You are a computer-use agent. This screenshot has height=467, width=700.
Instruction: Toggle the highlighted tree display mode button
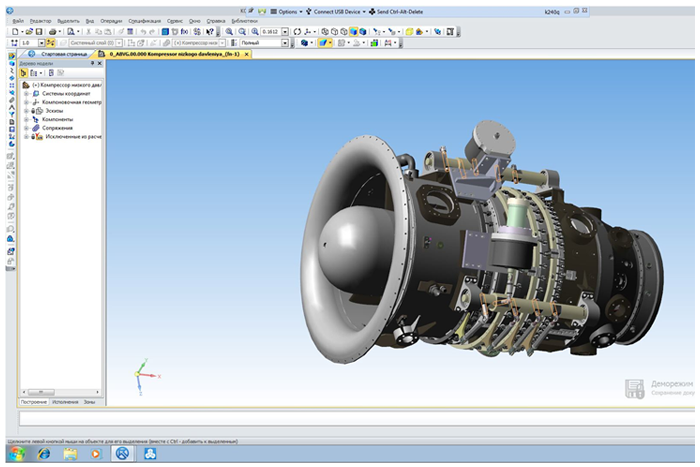pyautogui.click(x=24, y=73)
